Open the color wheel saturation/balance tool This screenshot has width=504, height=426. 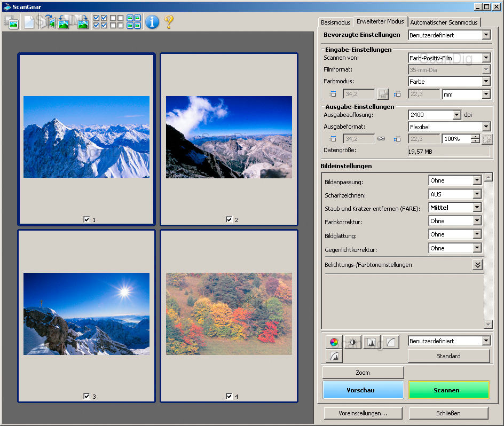(x=334, y=342)
